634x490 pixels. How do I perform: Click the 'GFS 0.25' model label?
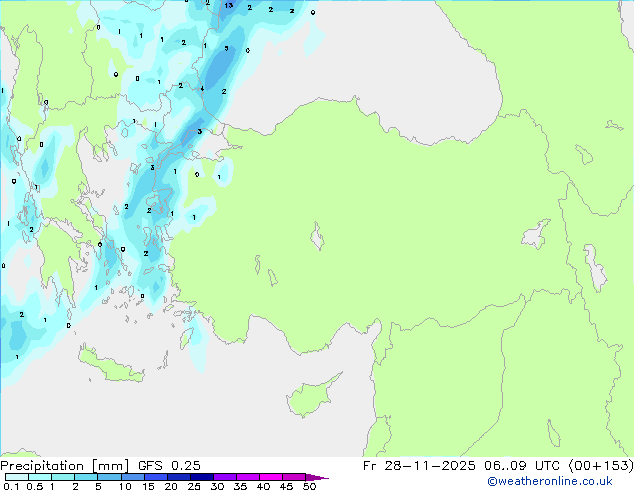[x=169, y=466]
